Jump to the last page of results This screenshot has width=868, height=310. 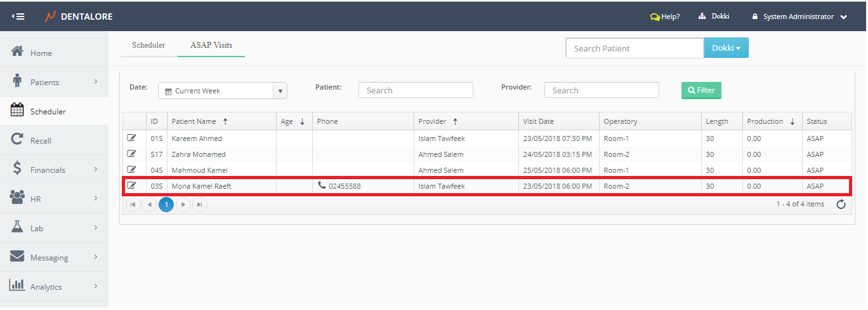click(x=199, y=205)
